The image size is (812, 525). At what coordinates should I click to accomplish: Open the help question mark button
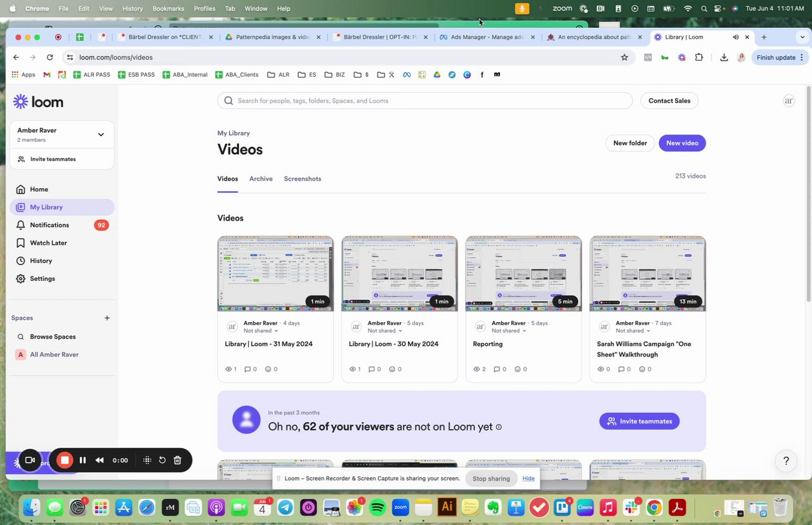coord(786,461)
